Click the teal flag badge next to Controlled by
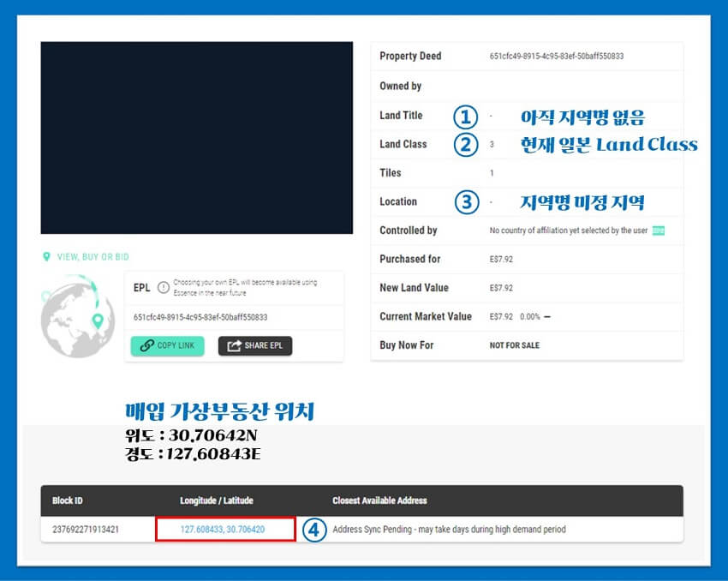 click(658, 231)
